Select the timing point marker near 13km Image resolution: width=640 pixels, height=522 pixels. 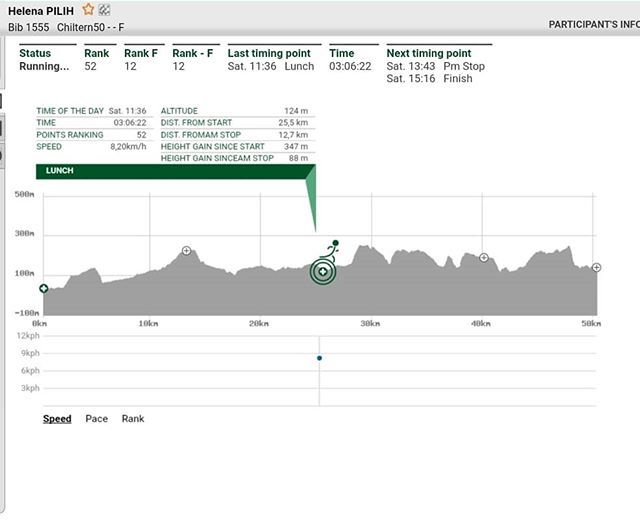[x=187, y=251]
